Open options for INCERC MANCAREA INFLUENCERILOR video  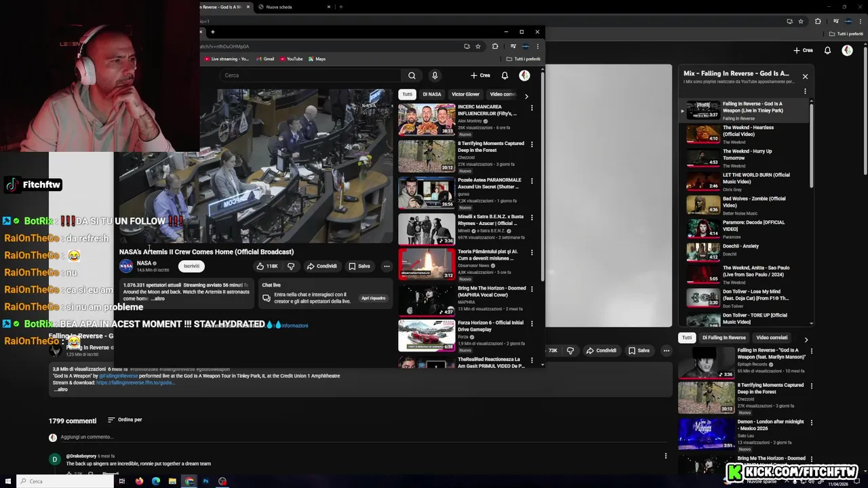tap(532, 108)
